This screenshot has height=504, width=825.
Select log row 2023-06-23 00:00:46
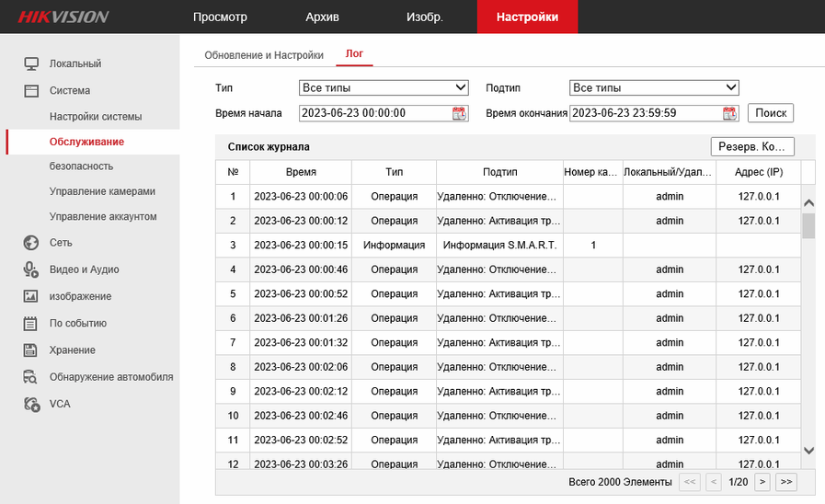pyautogui.click(x=509, y=269)
